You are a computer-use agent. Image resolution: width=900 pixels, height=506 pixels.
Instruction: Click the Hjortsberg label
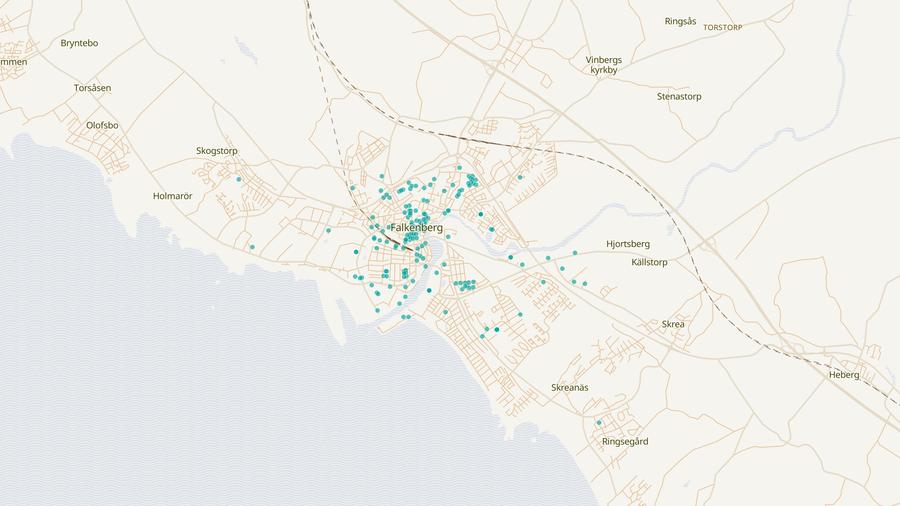[x=628, y=244]
